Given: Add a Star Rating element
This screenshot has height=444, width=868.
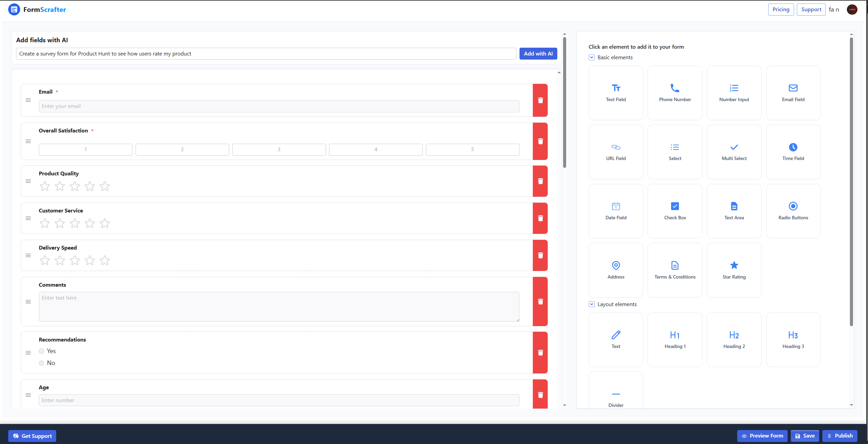Looking at the screenshot, I should click(x=734, y=270).
